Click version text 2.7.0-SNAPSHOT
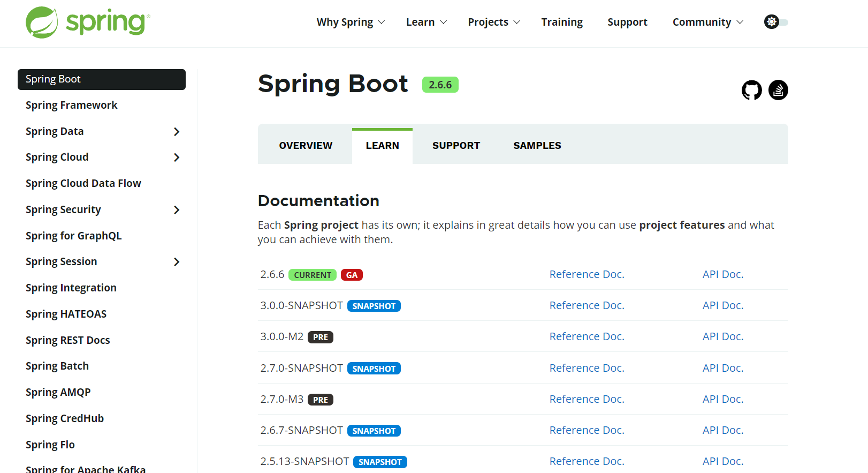The height and width of the screenshot is (473, 868). click(301, 368)
